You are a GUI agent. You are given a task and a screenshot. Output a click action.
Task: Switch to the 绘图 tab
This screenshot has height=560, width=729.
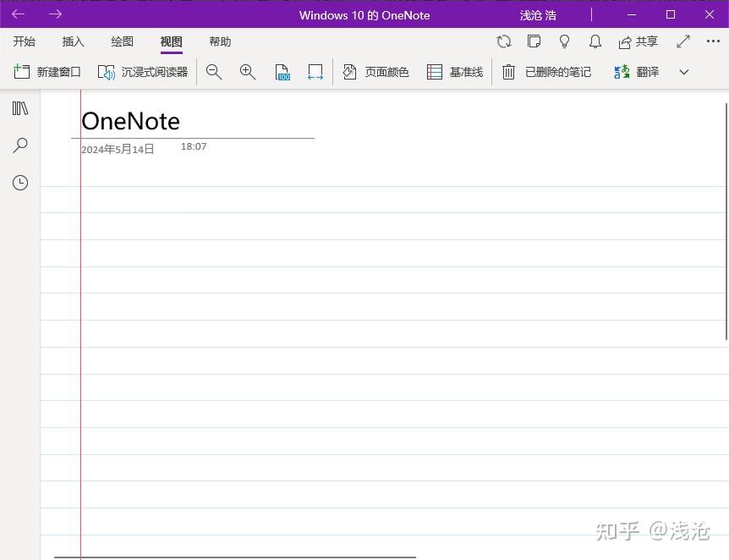[123, 41]
